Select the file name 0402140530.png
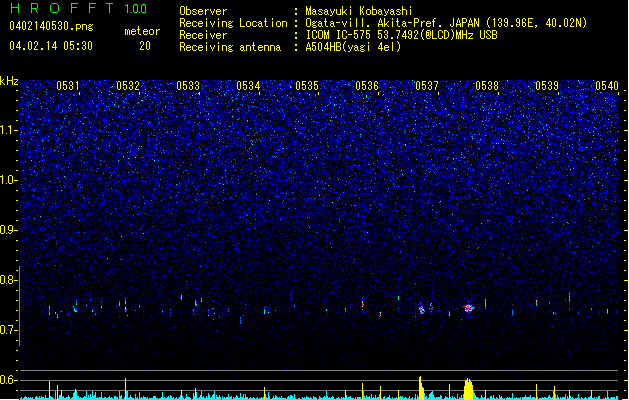Viewport: 629px width, 400px height. point(51,26)
